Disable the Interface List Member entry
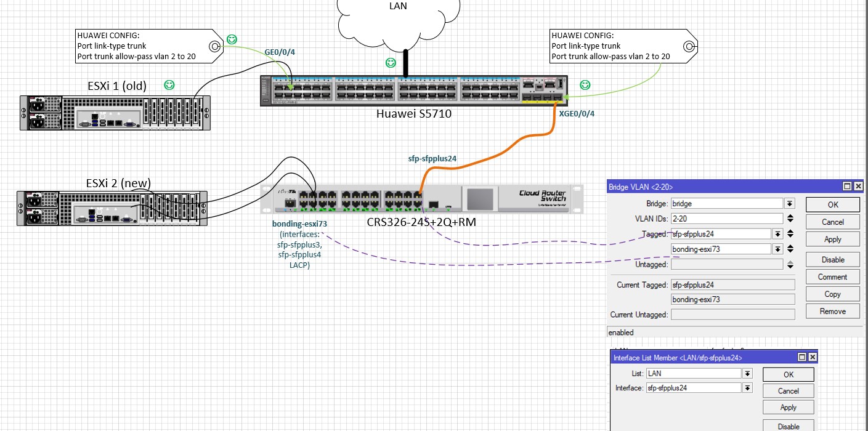The width and height of the screenshot is (868, 431). coord(788,426)
